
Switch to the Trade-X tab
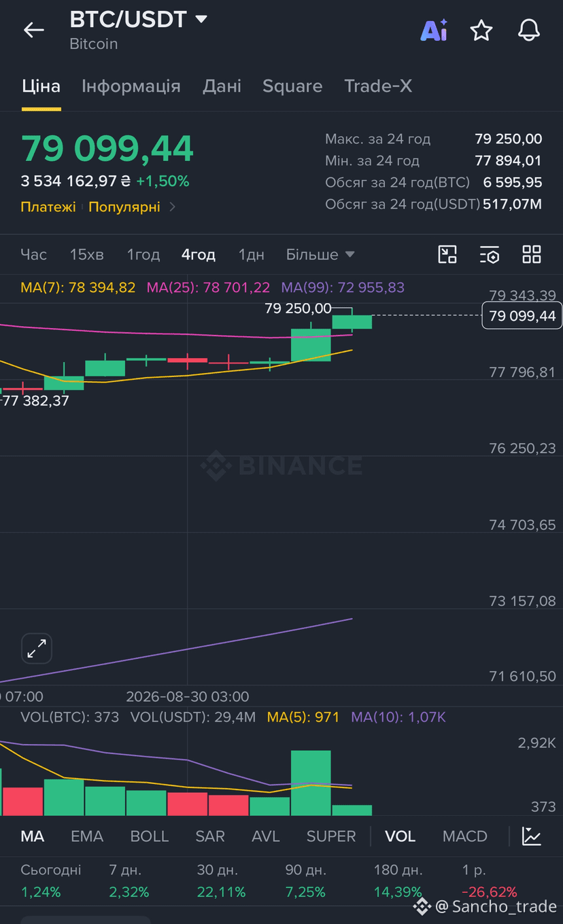point(378,86)
